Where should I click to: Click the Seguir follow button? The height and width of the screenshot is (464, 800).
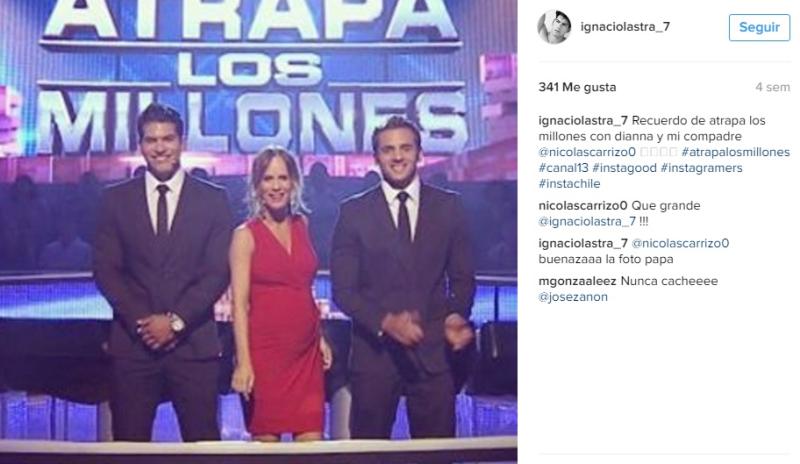(x=759, y=27)
